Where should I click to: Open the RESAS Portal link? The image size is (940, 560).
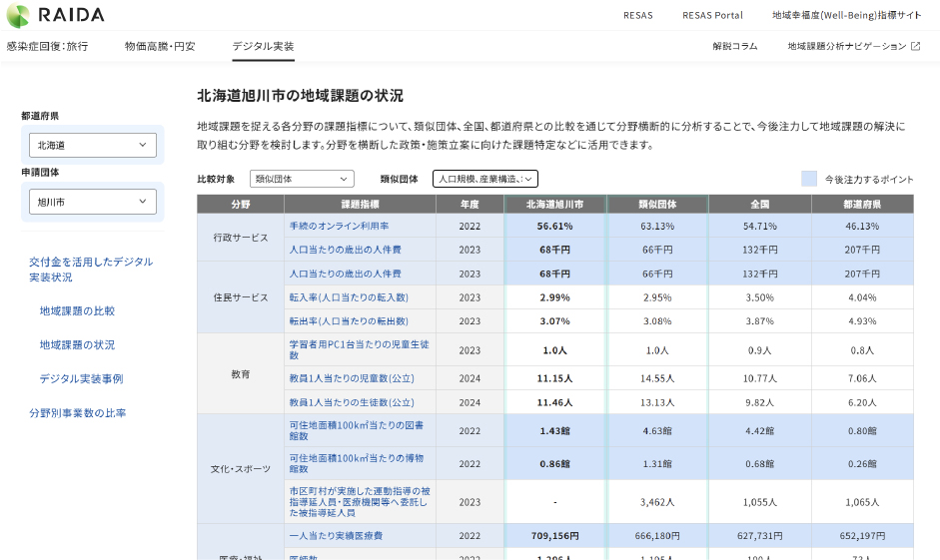[x=712, y=15]
